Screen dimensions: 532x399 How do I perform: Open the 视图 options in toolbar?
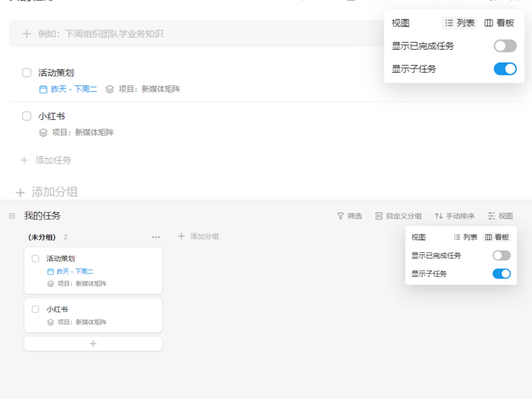pyautogui.click(x=500, y=216)
